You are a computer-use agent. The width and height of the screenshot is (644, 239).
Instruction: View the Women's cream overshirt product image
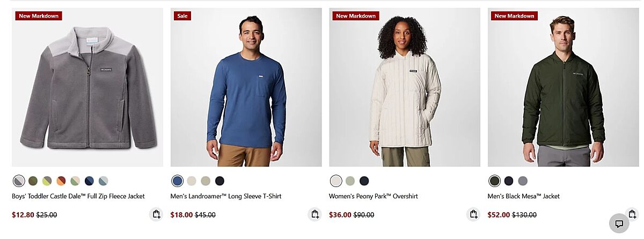tap(405, 87)
